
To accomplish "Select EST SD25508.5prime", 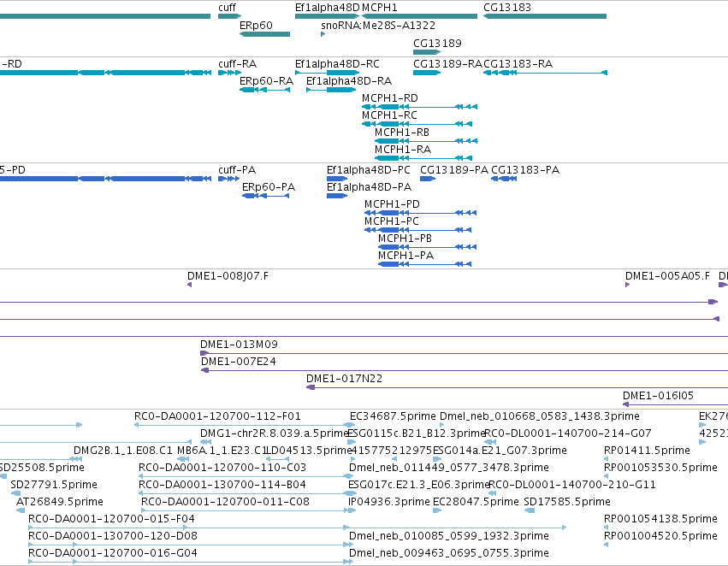I will (x=3, y=476).
